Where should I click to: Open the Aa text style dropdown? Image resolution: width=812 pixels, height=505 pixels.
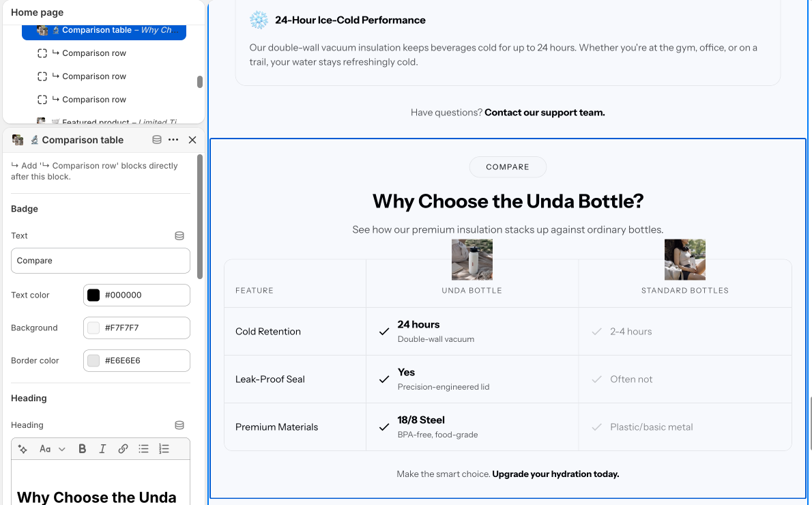click(x=53, y=449)
